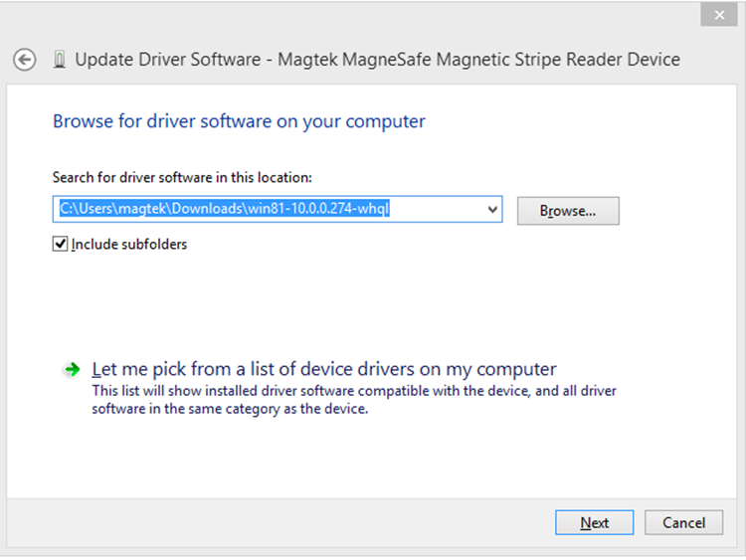Click the description 'This list will show installed driver software'

click(x=354, y=400)
